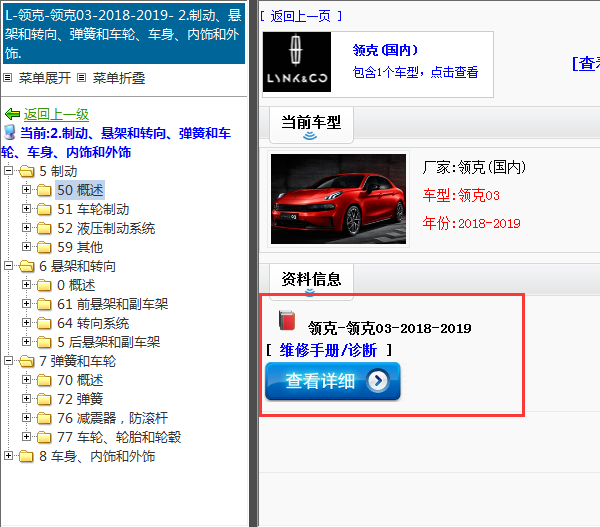Click folder icon of 77 车轮、轮胎和轮毂

pos(44,437)
